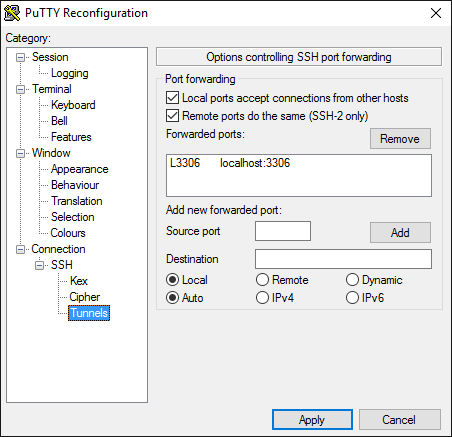Apply the reconfiguration changes
The image size is (452, 437).
coord(312,420)
